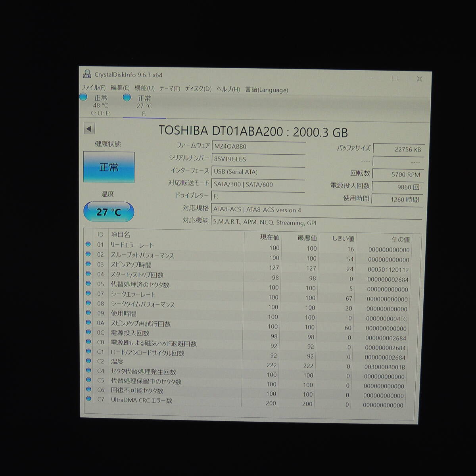Select the 27 °C F: disk tab
476x476 pixels.
pyautogui.click(x=144, y=106)
